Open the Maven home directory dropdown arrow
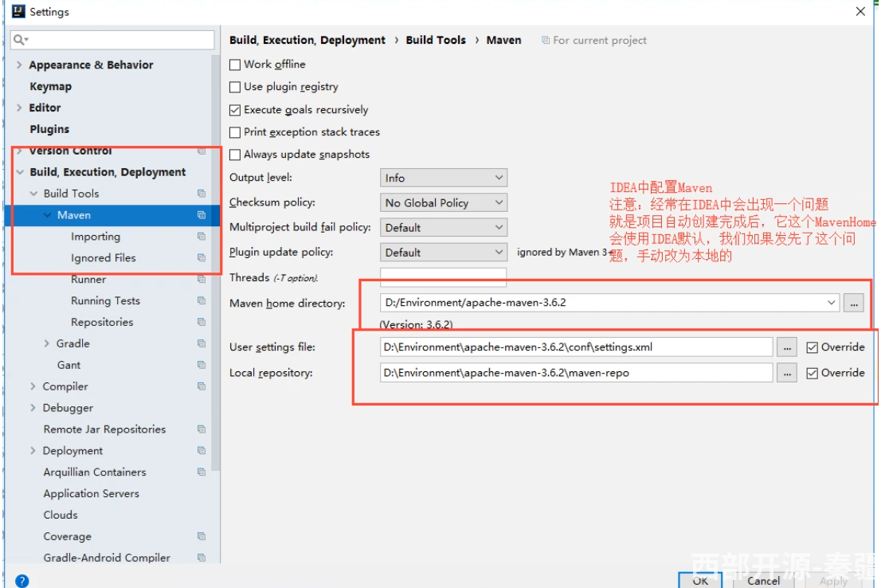 [x=831, y=303]
